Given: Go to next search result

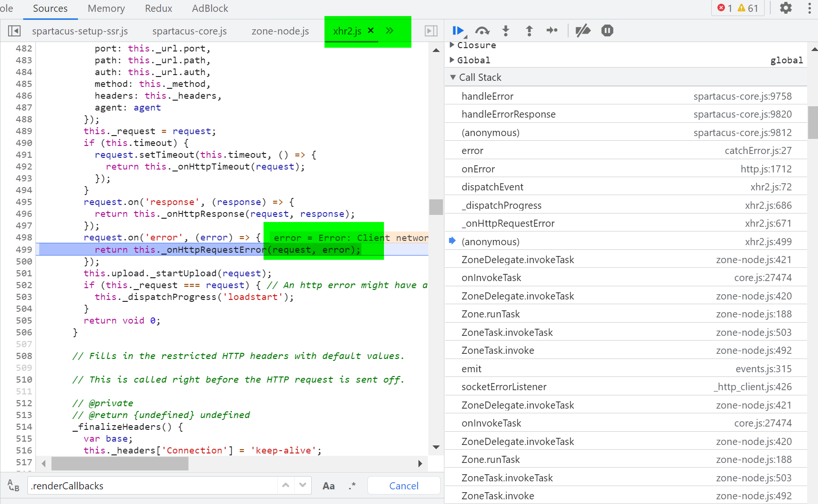Looking at the screenshot, I should 303,485.
